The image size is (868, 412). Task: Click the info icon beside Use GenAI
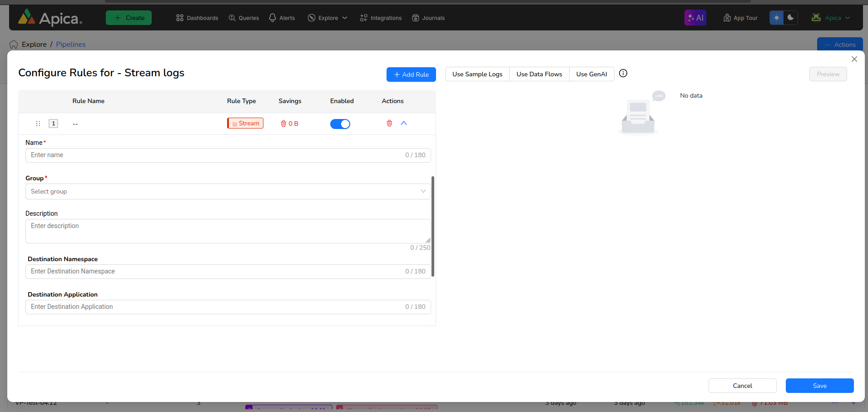[x=623, y=74]
